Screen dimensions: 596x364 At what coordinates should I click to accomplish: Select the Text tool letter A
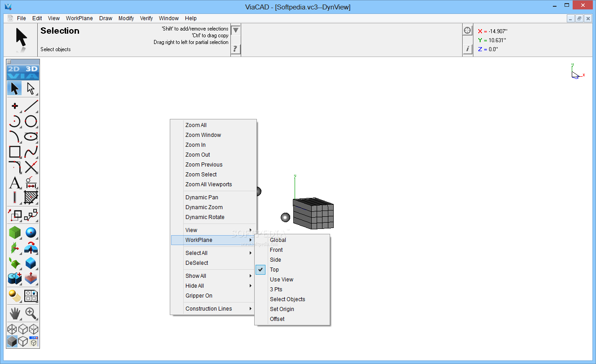[x=15, y=183]
